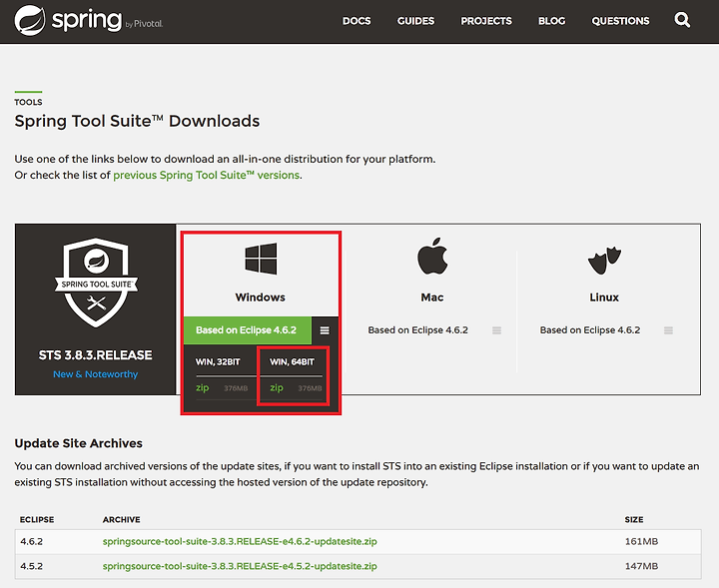Toggle Windows download list hamburger icon
Image resolution: width=719 pixels, height=588 pixels.
[x=325, y=330]
